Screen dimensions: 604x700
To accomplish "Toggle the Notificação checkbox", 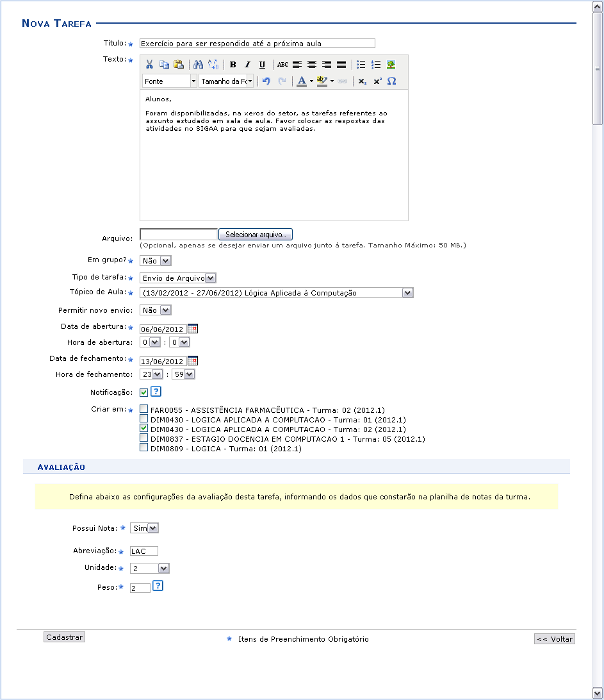I will (x=143, y=392).
